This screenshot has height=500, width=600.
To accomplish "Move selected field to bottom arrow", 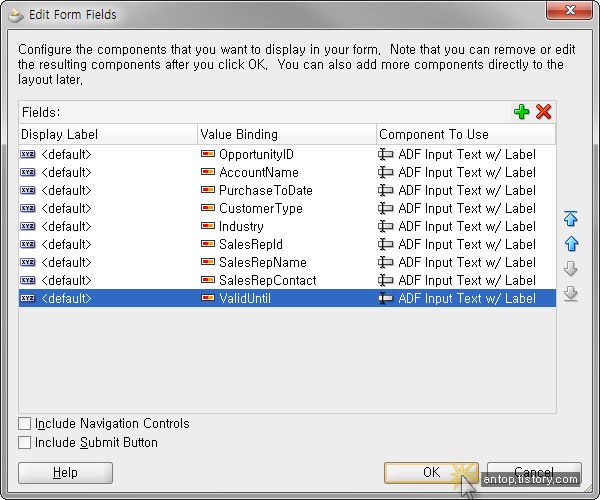I will click(x=571, y=294).
